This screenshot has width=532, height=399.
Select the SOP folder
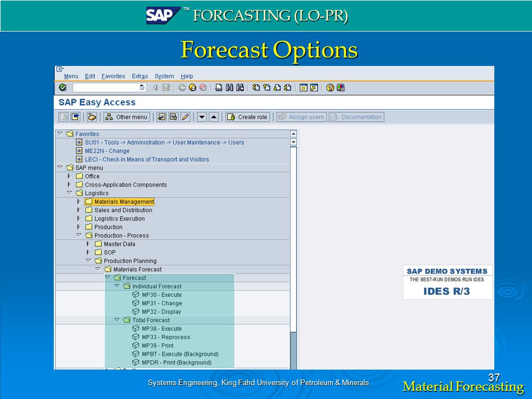point(110,253)
